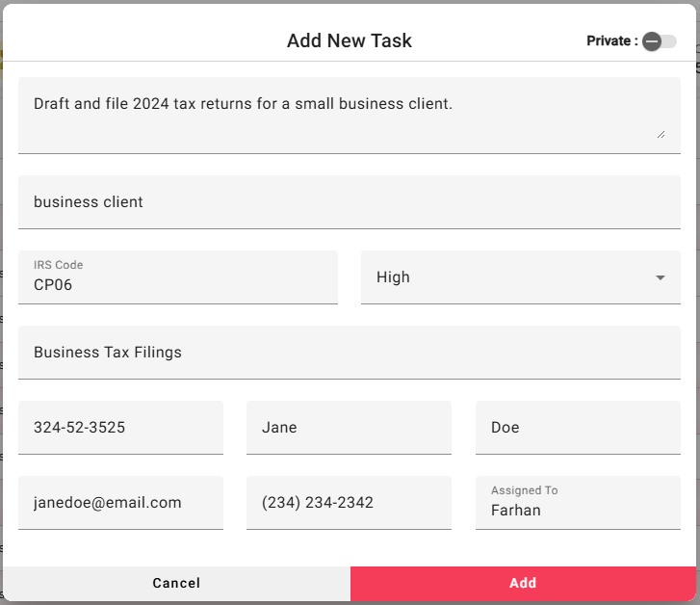
Task: Open the Assigned To field showing Farhan
Action: 578,510
